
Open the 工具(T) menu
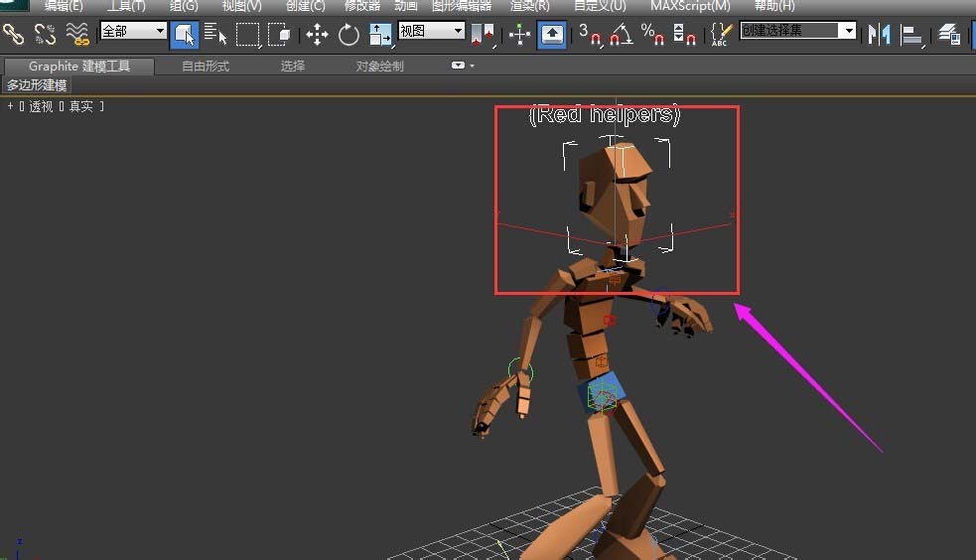pyautogui.click(x=126, y=6)
